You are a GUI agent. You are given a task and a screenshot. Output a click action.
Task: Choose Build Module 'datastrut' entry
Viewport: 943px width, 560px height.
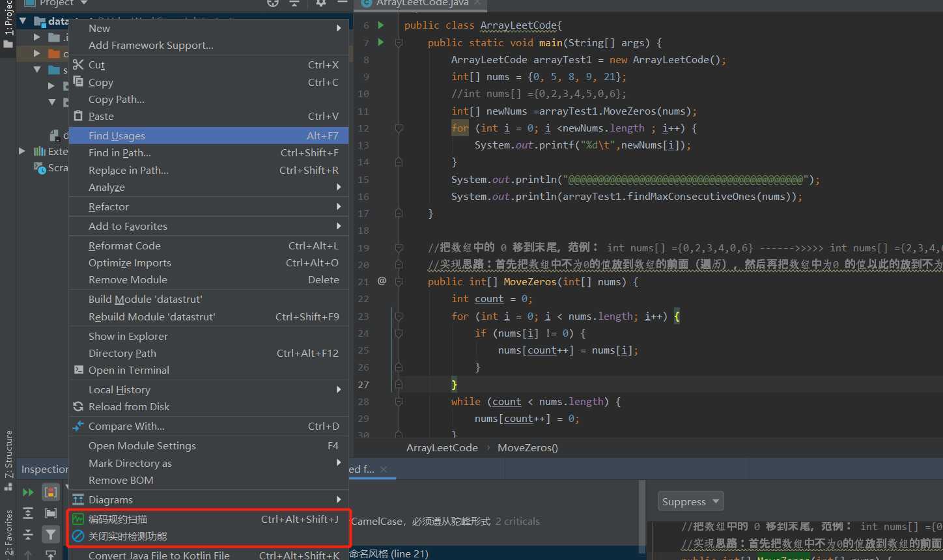point(209,299)
